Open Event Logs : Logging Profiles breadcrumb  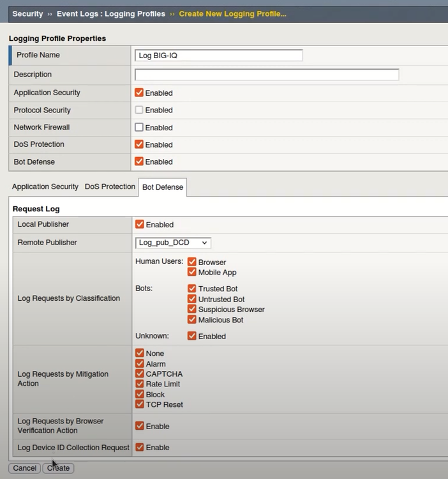110,13
